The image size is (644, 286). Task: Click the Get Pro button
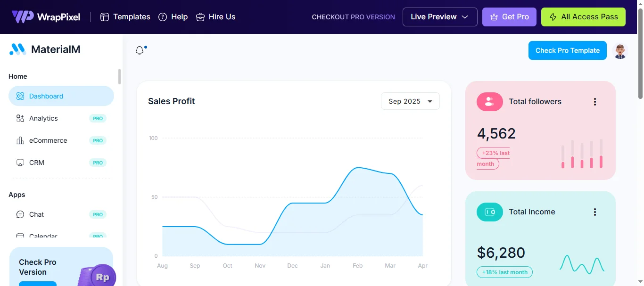(509, 17)
